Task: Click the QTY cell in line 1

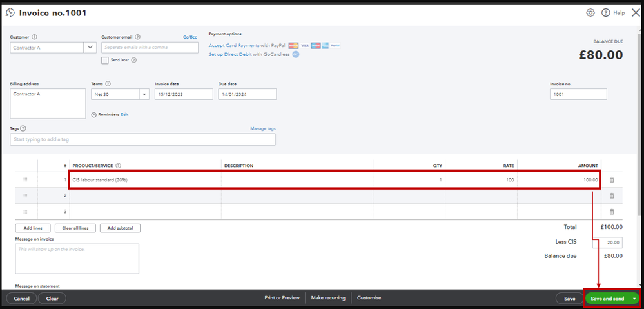Action: [x=409, y=179]
